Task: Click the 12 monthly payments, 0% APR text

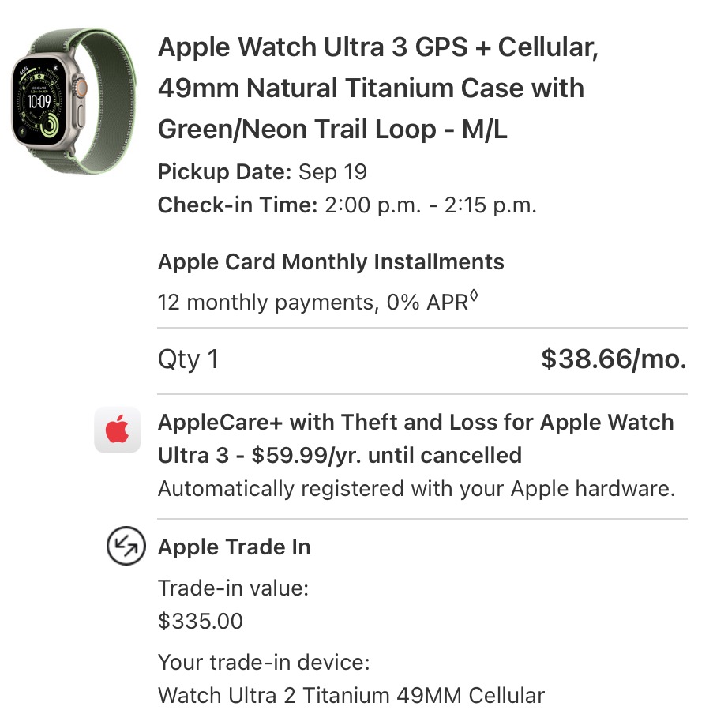Action: [313, 302]
